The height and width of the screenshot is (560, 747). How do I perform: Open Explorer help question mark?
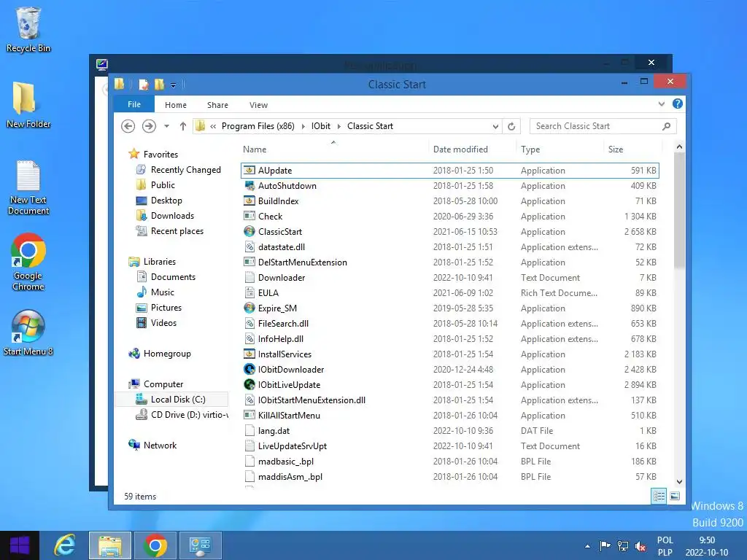(x=677, y=104)
